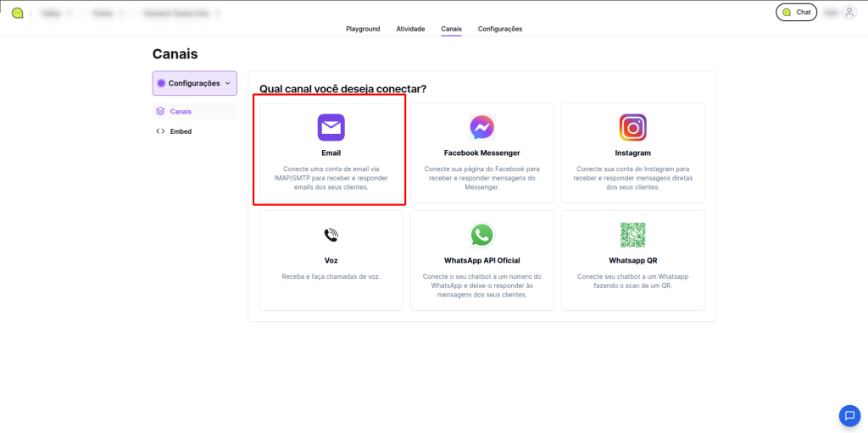
Task: Go to the Configurações top tab
Action: pyautogui.click(x=500, y=29)
